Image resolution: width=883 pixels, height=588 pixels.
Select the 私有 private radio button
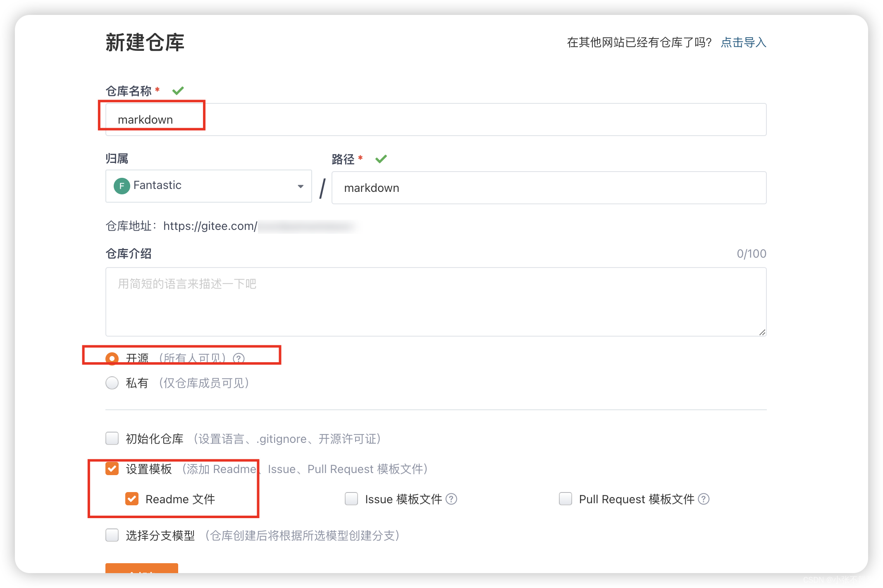click(112, 383)
